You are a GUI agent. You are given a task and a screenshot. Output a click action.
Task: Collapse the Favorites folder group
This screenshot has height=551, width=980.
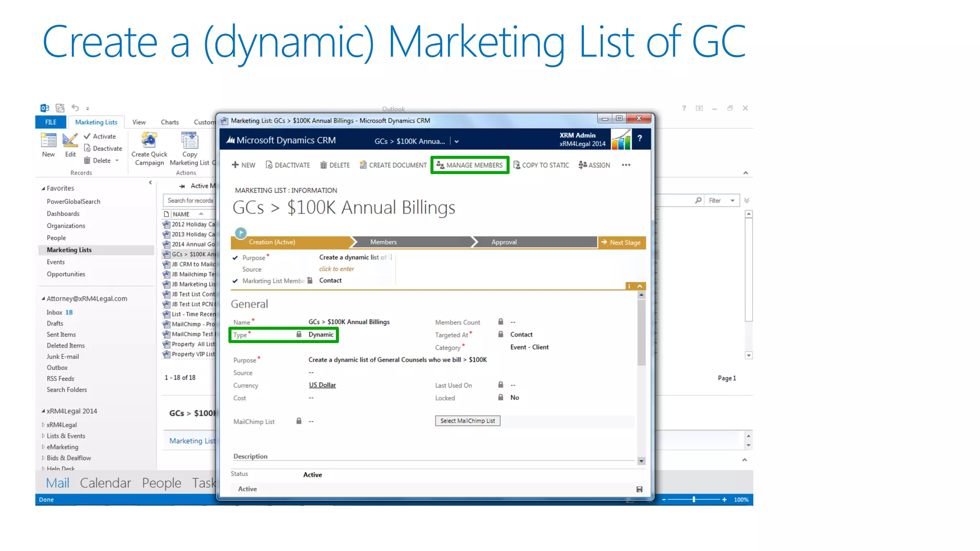(43, 188)
